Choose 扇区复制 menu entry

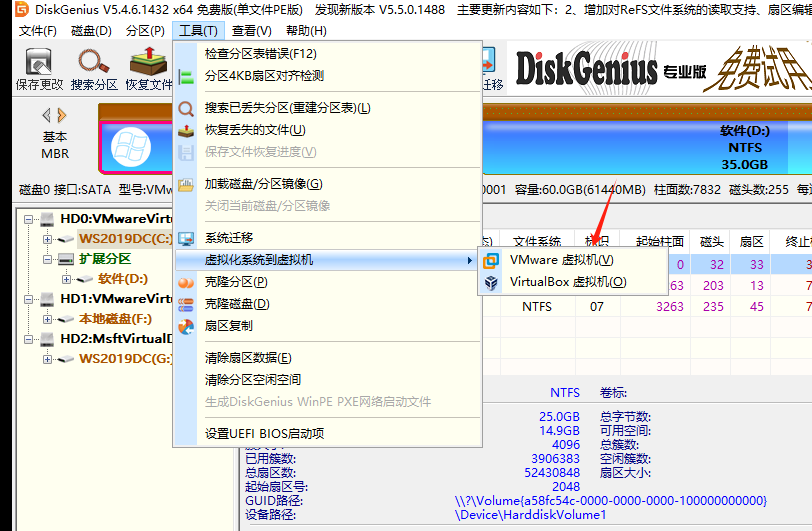(x=328, y=326)
